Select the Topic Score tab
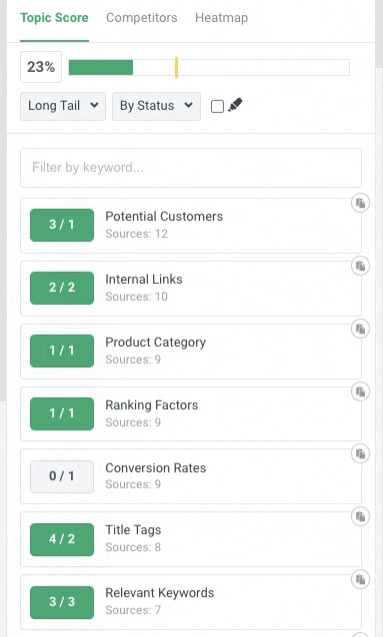Image resolution: width=383 pixels, height=637 pixels. point(54,18)
